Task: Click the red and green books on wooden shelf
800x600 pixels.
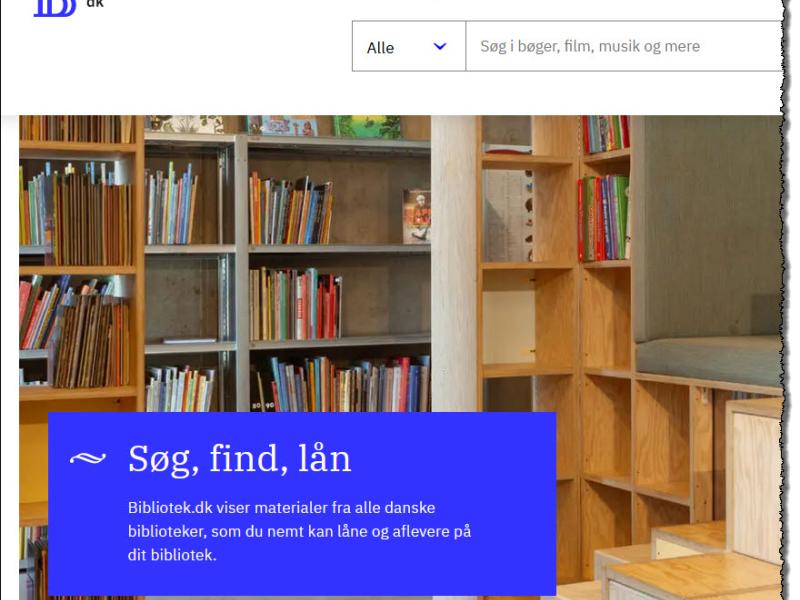Action: click(604, 218)
